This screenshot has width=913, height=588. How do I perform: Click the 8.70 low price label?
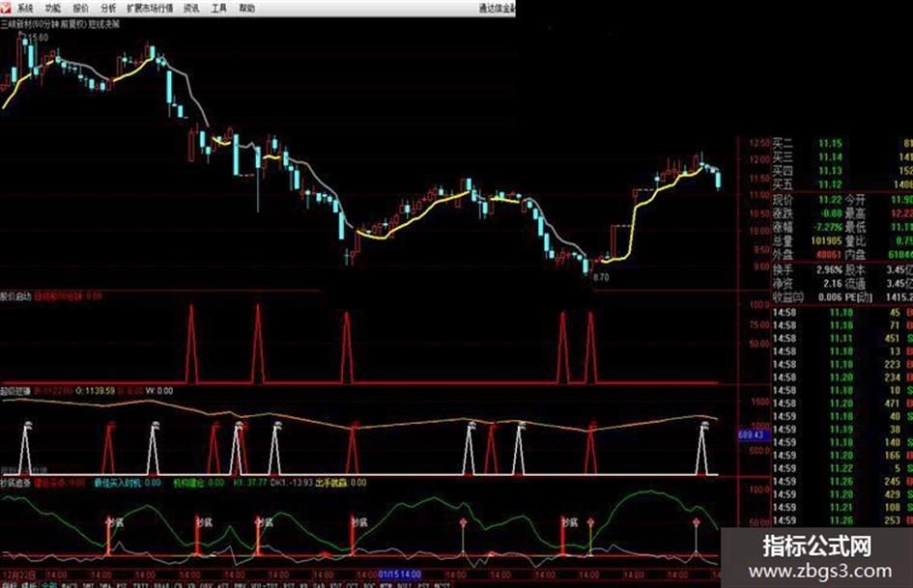point(601,278)
